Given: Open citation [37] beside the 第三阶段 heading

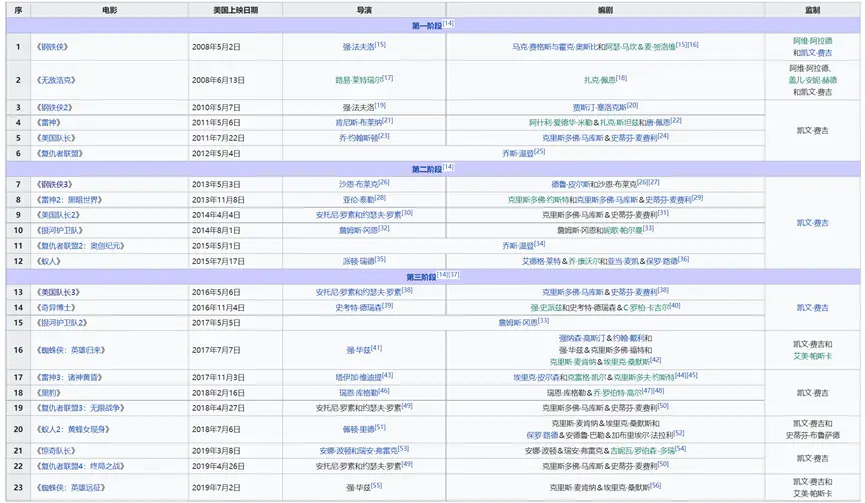Looking at the screenshot, I should (x=454, y=275).
